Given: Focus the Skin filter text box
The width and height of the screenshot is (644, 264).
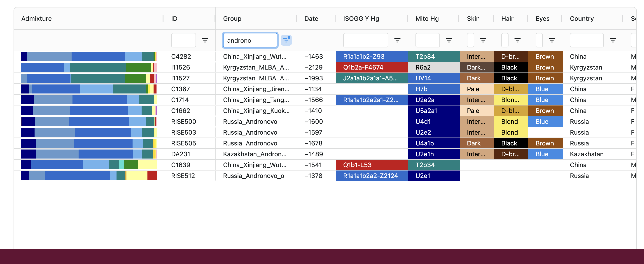Looking at the screenshot, I should pyautogui.click(x=471, y=40).
